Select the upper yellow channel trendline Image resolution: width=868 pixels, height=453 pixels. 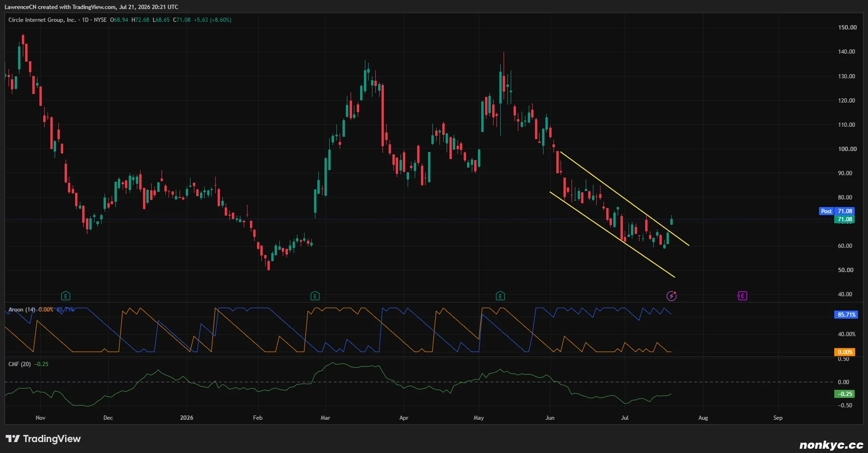click(624, 198)
